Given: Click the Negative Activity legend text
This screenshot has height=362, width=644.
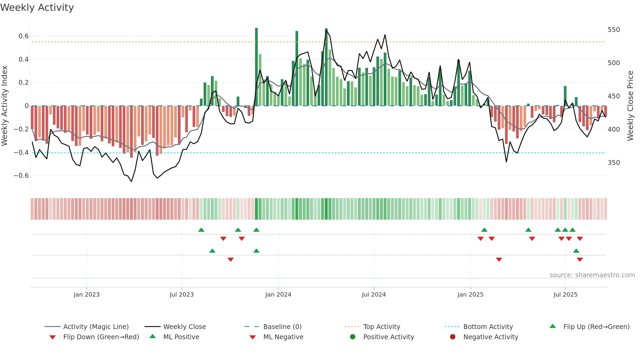Looking at the screenshot, I should 491,337.
